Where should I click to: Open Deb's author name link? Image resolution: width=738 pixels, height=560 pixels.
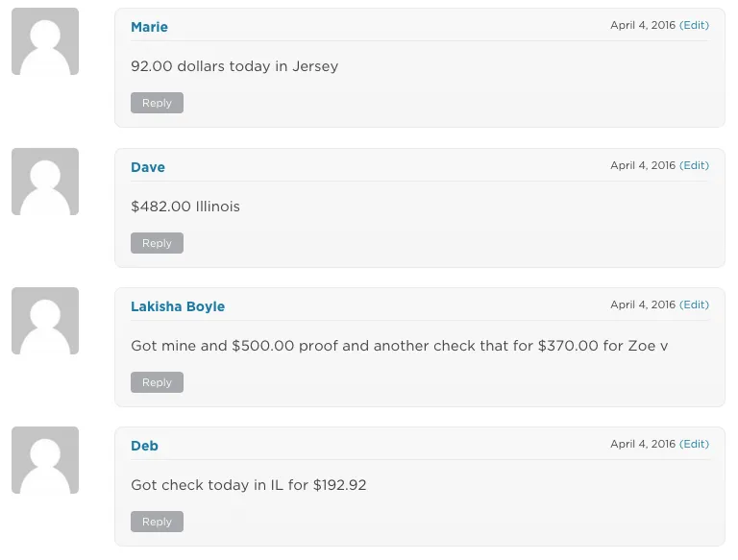tap(144, 446)
